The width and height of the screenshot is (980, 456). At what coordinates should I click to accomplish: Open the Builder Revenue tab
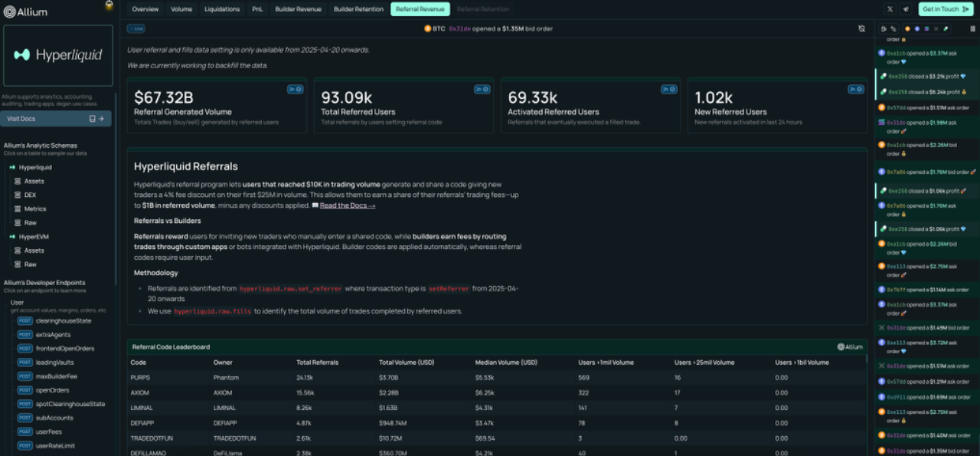tap(299, 9)
